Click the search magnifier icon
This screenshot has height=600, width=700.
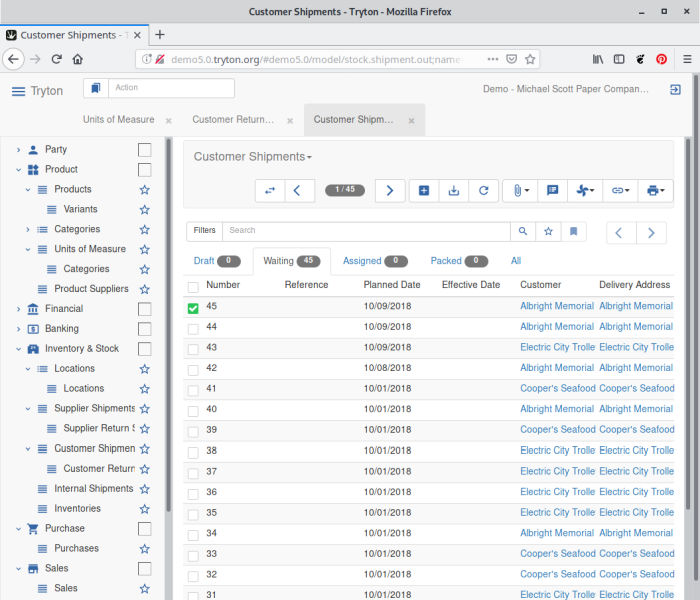click(523, 231)
